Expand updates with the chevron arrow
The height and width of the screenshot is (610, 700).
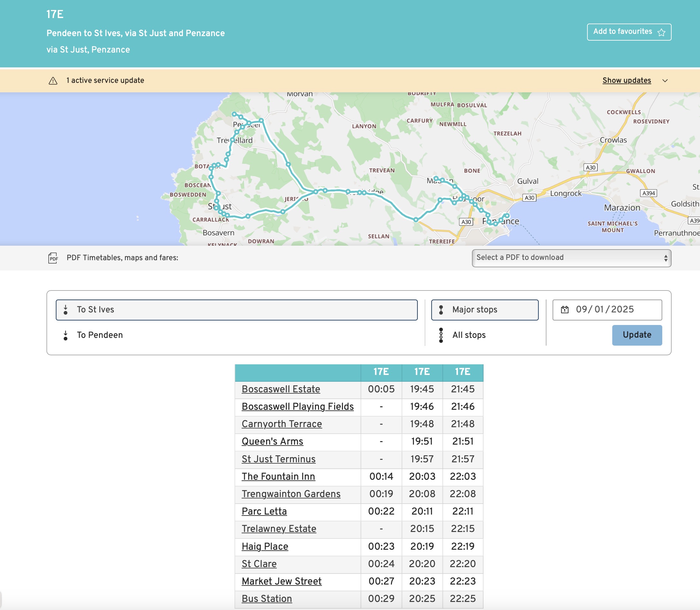(x=665, y=81)
